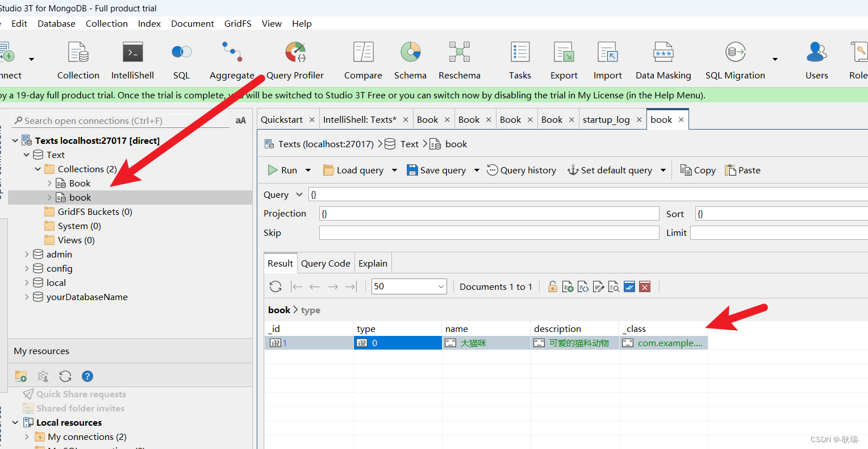Expand the My connections (2) folder
868x449 pixels.
tap(27, 436)
